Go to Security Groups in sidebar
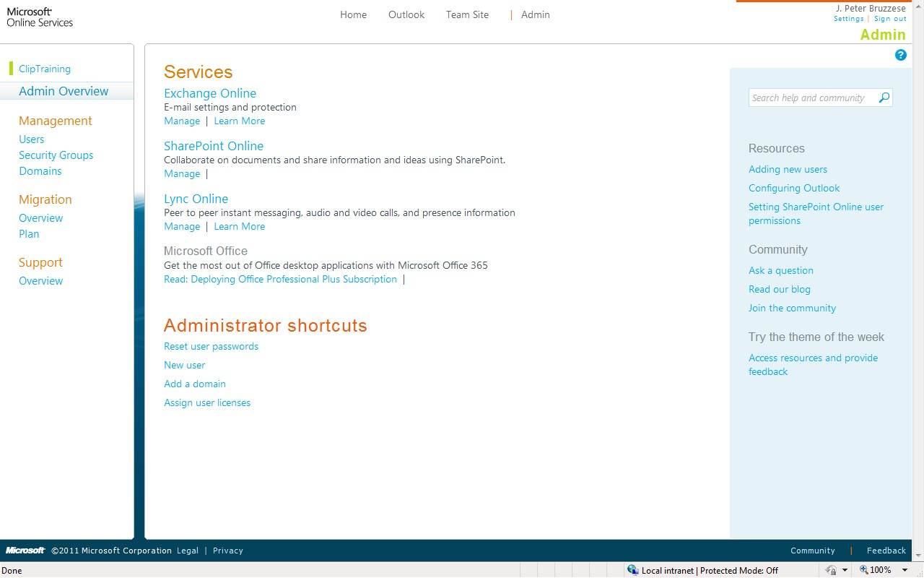This screenshot has height=578, width=924. point(56,155)
